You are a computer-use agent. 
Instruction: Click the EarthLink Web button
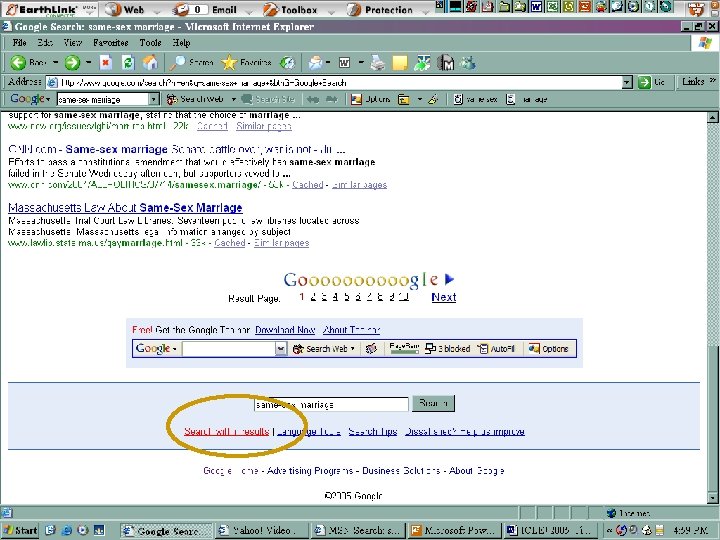[125, 9]
